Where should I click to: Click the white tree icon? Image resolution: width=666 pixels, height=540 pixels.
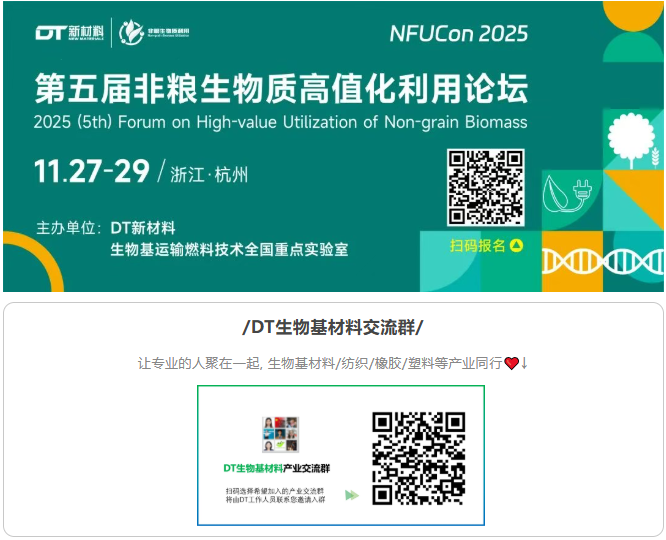(x=631, y=139)
